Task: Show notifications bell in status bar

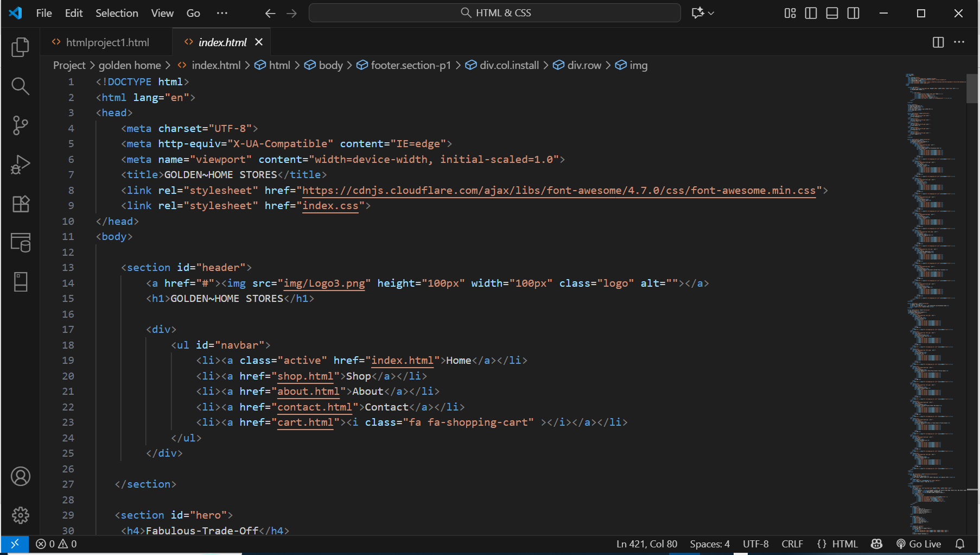Action: coord(959,544)
